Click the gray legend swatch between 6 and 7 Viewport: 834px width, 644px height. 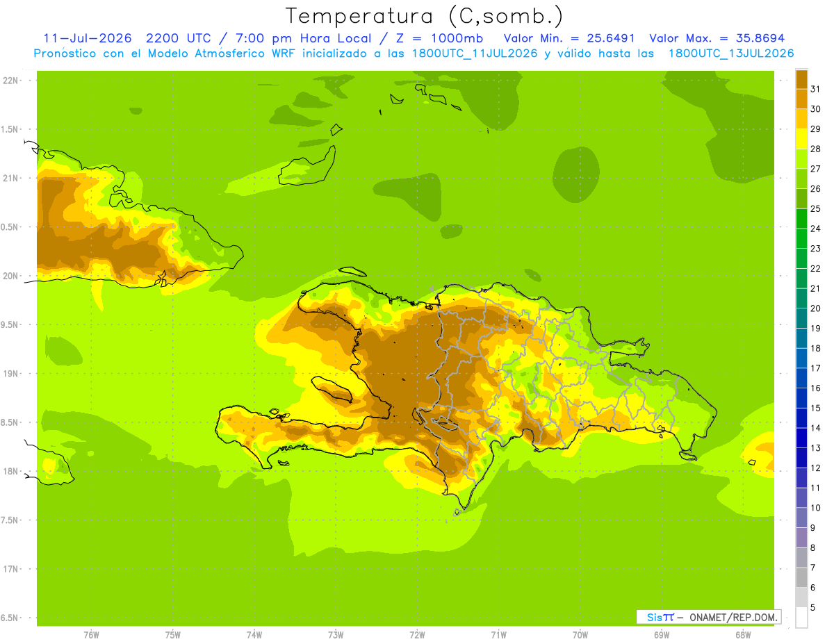coord(801,577)
